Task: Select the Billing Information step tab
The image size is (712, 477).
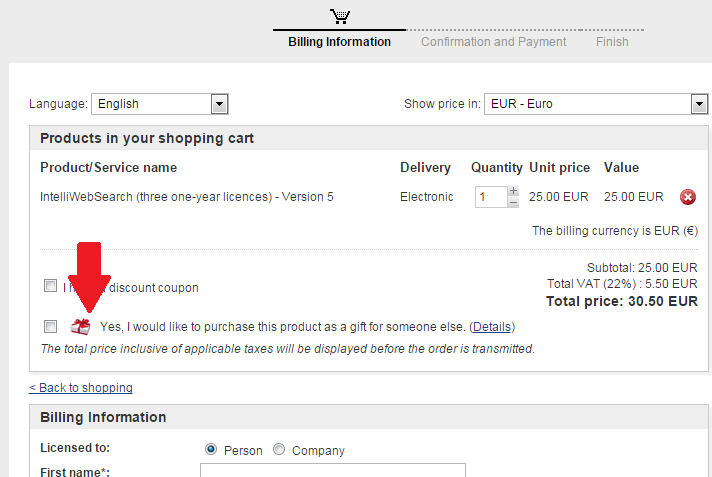Action: (x=340, y=42)
